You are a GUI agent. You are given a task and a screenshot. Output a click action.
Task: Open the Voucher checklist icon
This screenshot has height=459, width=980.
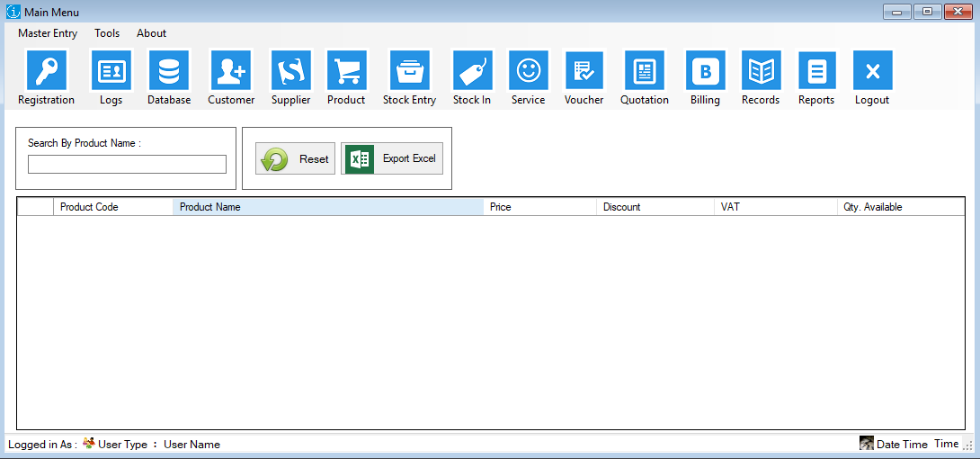coord(584,70)
